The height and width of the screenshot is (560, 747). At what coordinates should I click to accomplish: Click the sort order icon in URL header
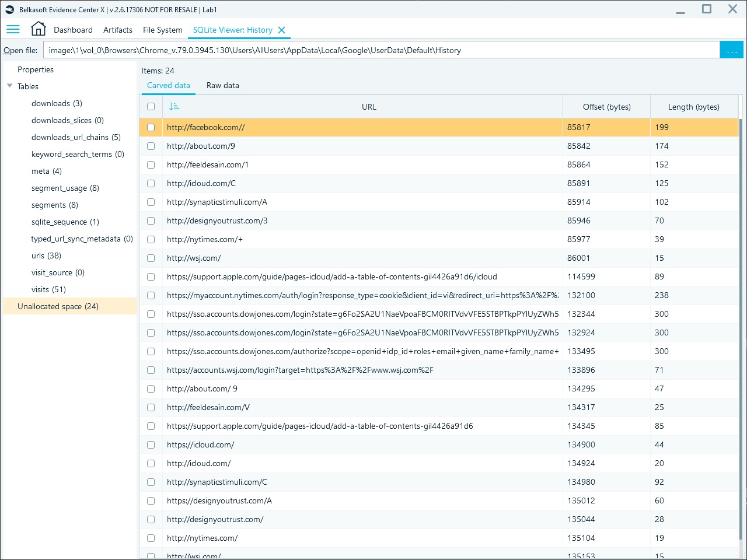coord(174,106)
